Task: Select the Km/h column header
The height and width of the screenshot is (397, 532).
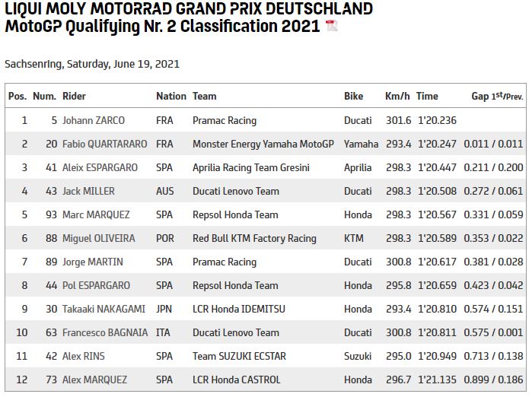Action: coord(397,97)
